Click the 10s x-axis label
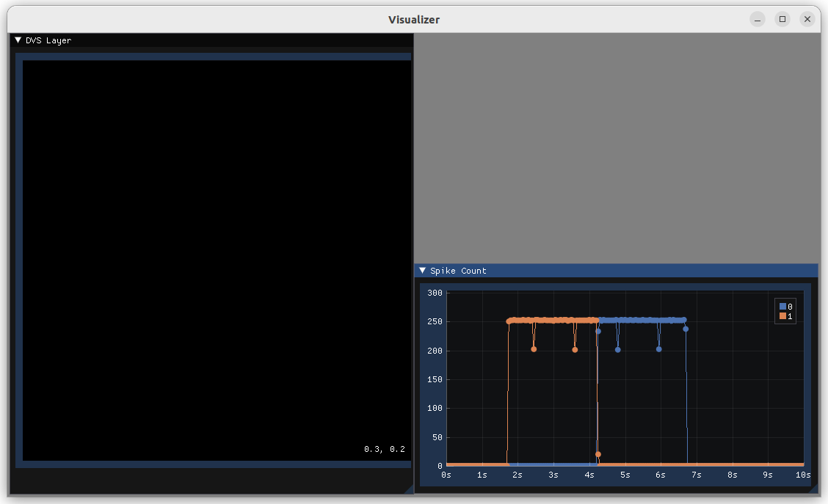 (x=803, y=475)
